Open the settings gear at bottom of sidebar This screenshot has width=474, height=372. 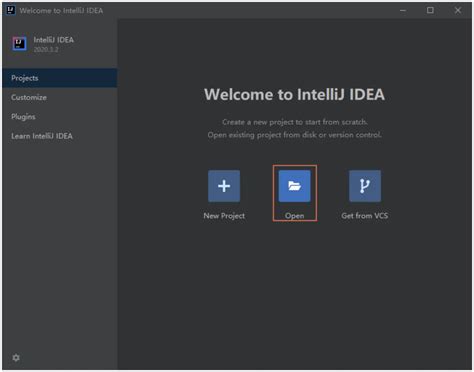(16, 358)
